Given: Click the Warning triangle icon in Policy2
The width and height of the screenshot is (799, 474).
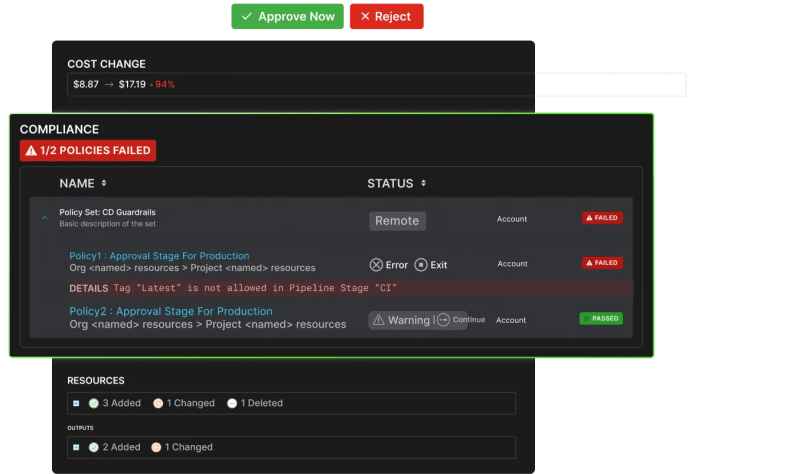Looking at the screenshot, I should click(379, 320).
